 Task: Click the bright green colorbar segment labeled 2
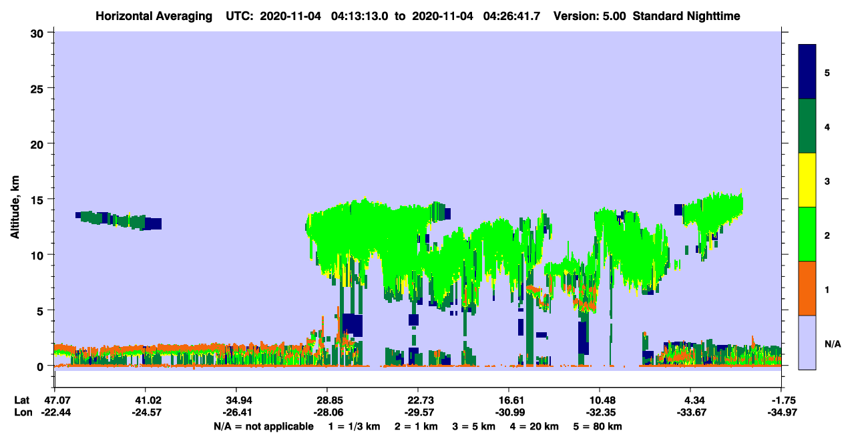pyautogui.click(x=807, y=234)
